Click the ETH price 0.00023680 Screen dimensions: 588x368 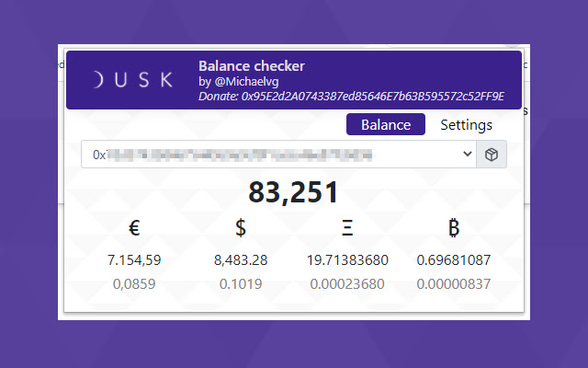(347, 284)
